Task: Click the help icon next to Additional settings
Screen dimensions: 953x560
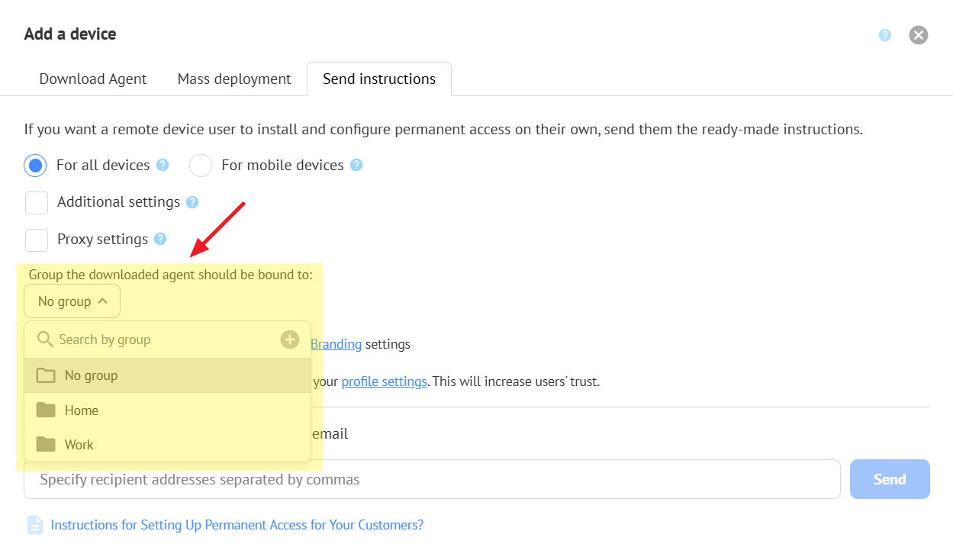Action: [192, 202]
